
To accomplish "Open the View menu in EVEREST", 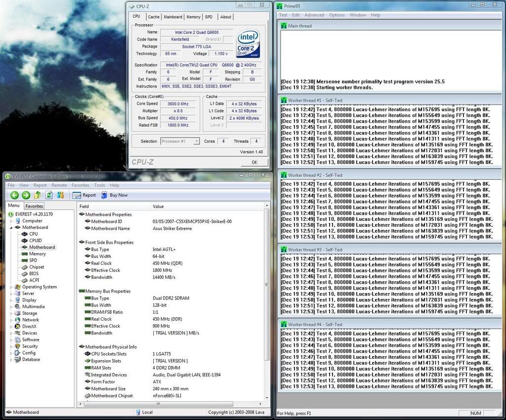I will [24, 185].
